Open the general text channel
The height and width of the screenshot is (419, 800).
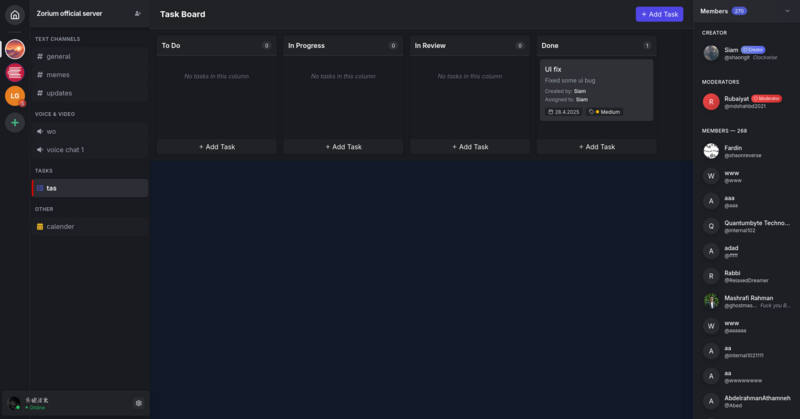pyautogui.click(x=58, y=57)
